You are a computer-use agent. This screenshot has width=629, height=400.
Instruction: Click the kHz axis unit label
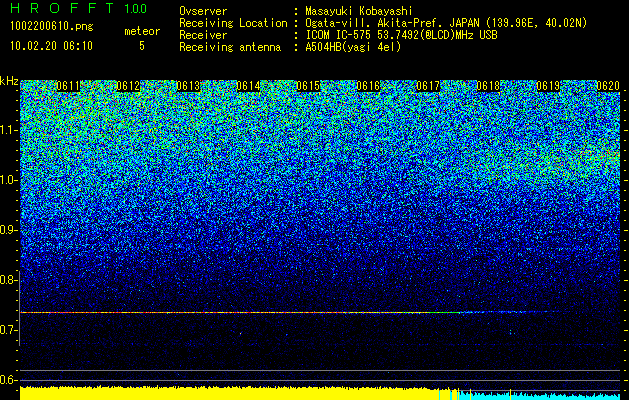click(9, 81)
